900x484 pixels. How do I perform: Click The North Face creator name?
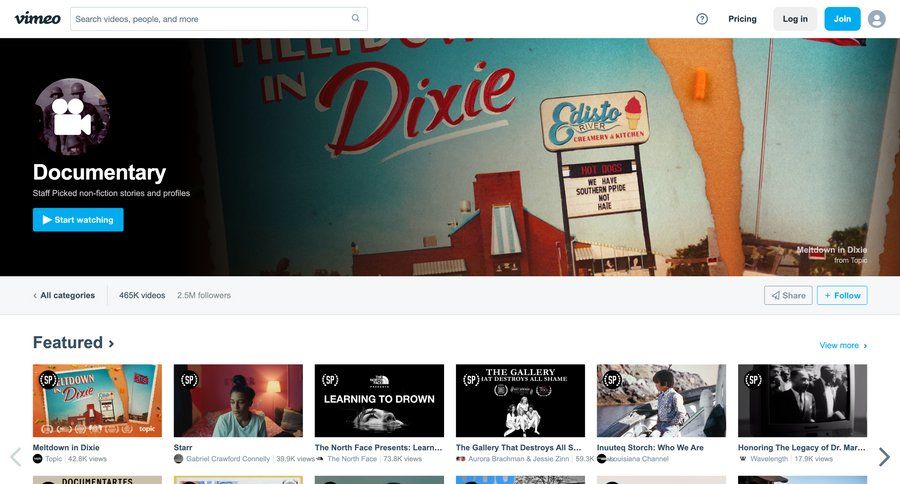352,459
